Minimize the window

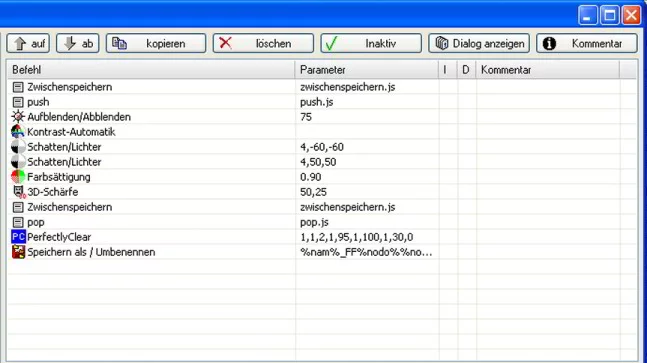coord(588,15)
